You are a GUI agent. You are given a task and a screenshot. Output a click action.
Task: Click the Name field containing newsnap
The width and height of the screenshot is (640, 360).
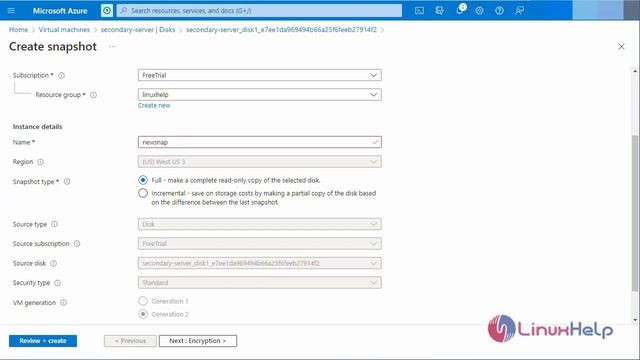click(x=260, y=142)
